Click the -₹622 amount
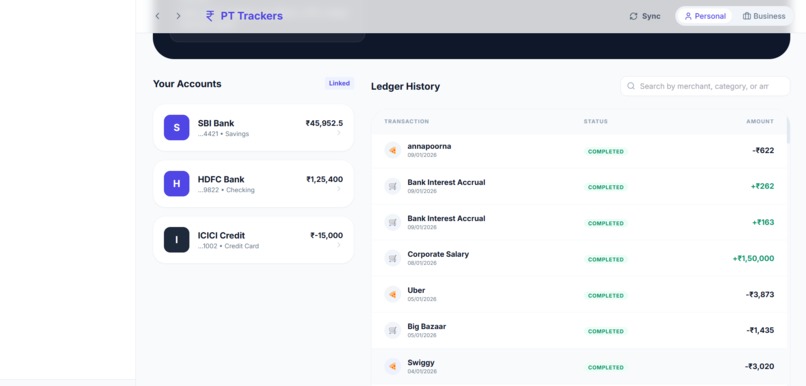This screenshot has height=386, width=806. click(x=763, y=150)
